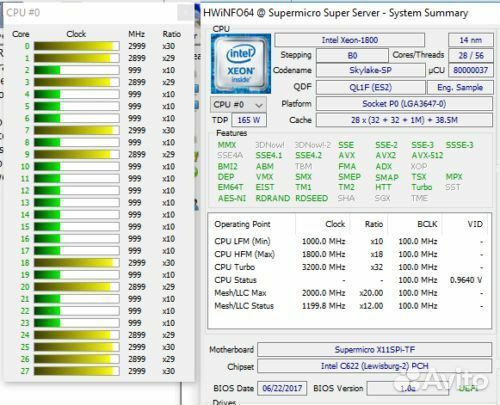500x405 pixels.
Task: Click the MHz column header
Action: coord(136,34)
